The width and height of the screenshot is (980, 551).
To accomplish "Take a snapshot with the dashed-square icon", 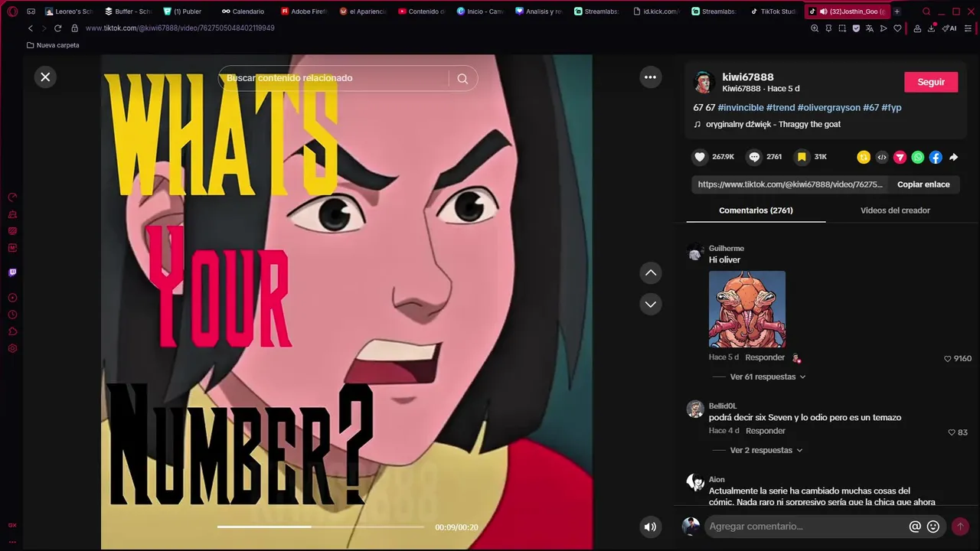I will pyautogui.click(x=842, y=28).
